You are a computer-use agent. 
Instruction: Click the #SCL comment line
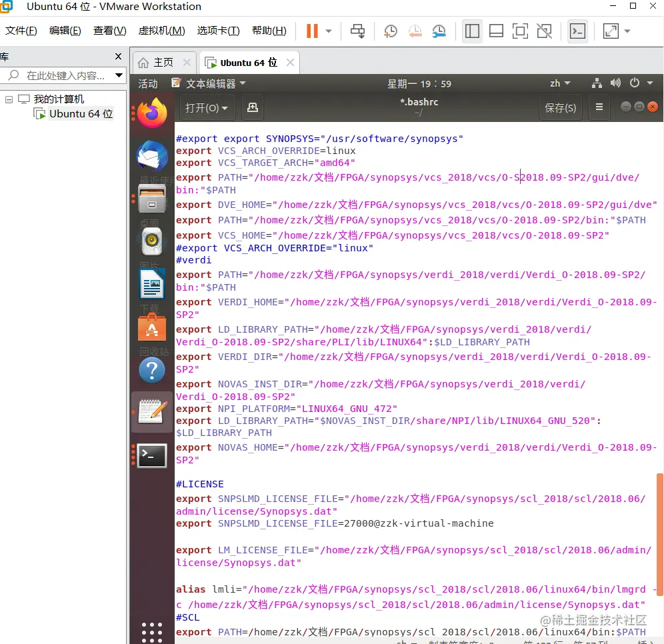coord(187,617)
